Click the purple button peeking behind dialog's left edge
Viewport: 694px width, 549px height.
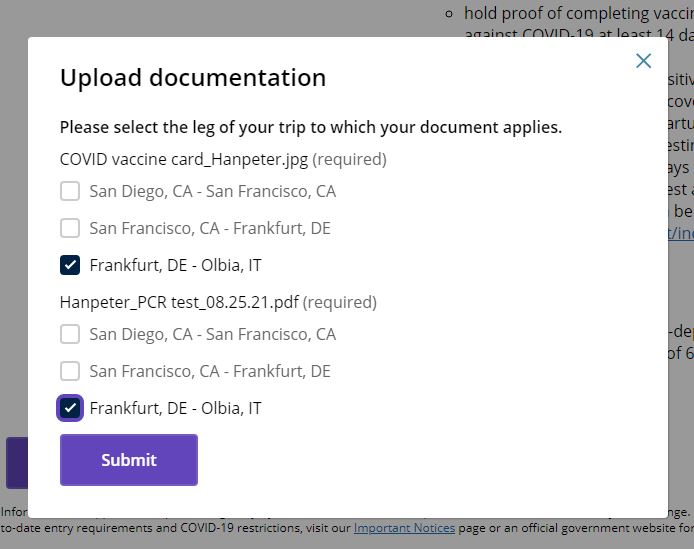pyautogui.click(x=16, y=461)
